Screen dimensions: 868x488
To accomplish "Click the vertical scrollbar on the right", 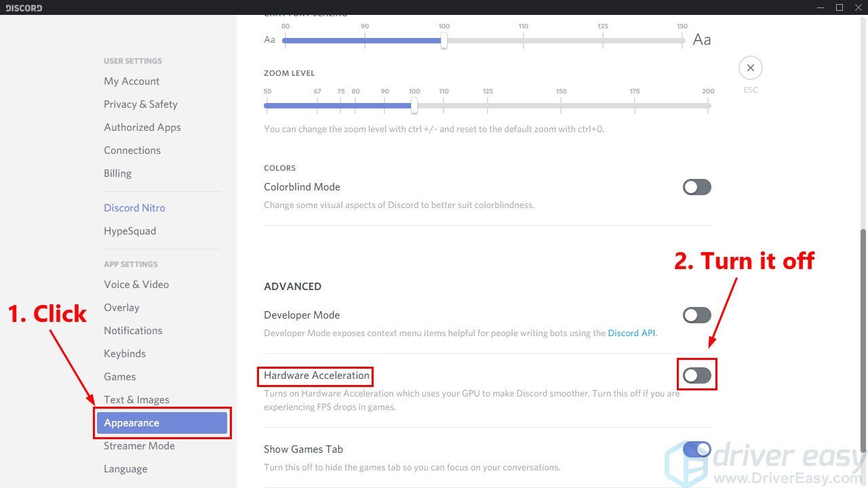I will pos(863,339).
